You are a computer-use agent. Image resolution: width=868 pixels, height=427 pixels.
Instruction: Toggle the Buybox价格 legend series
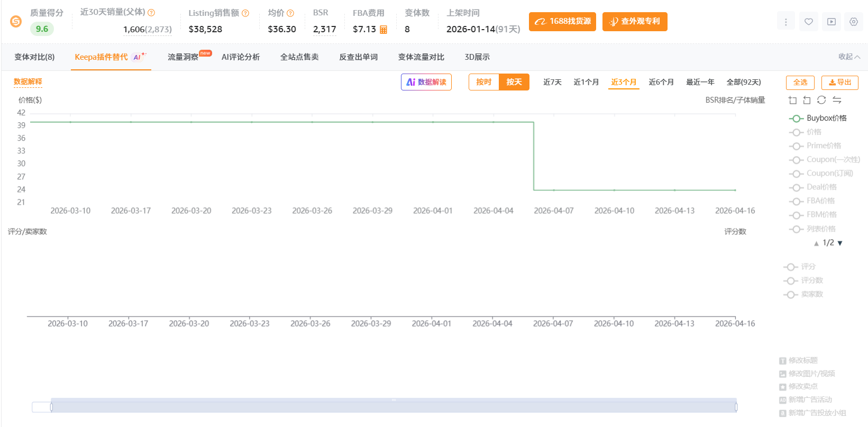coord(818,118)
